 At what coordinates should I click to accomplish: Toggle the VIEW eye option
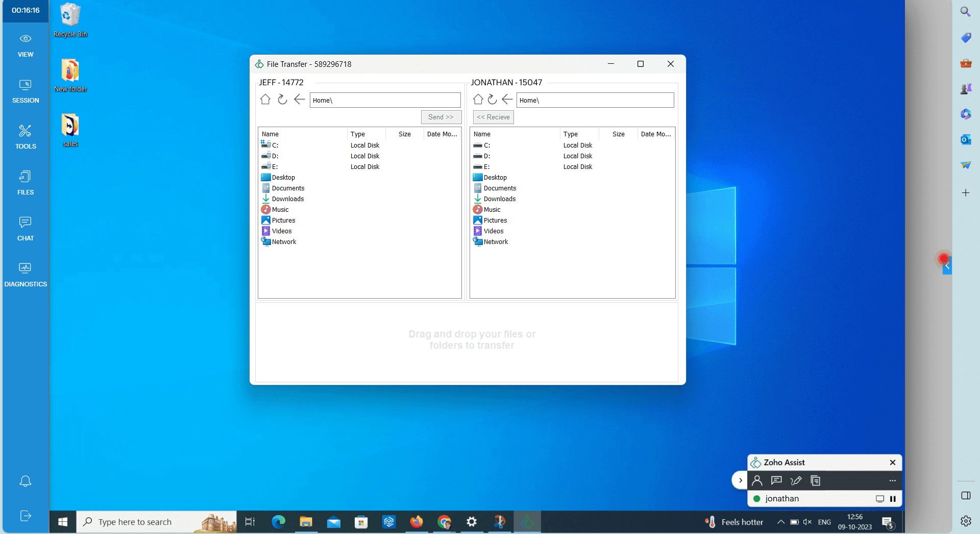tap(25, 45)
